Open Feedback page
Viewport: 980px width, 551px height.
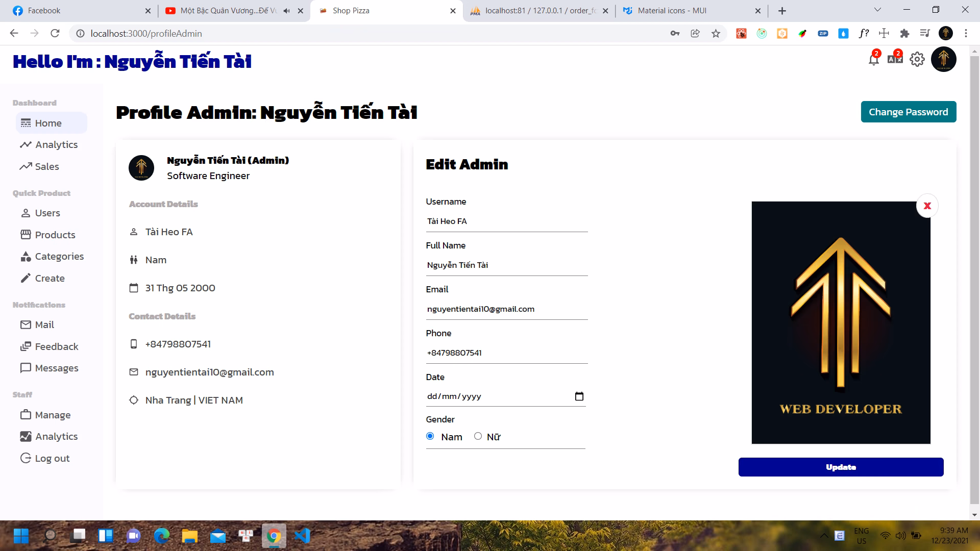[51, 346]
